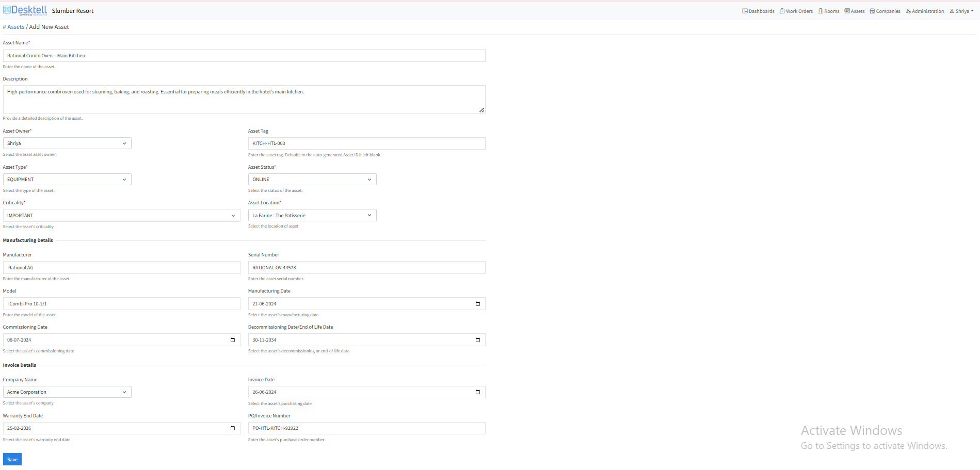
Task: Open Dashboards from top navigation
Action: (x=758, y=11)
